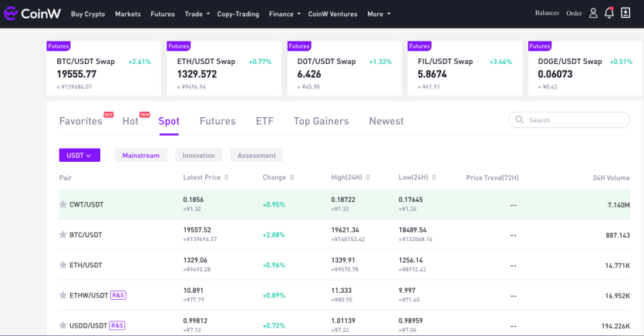The width and height of the screenshot is (644, 336).
Task: Open the user account profile icon
Action: click(593, 13)
